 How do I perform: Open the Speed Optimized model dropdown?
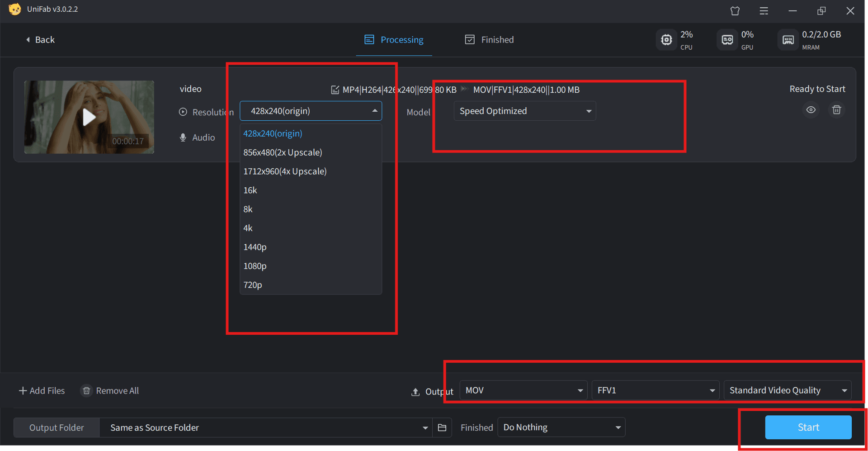point(525,111)
